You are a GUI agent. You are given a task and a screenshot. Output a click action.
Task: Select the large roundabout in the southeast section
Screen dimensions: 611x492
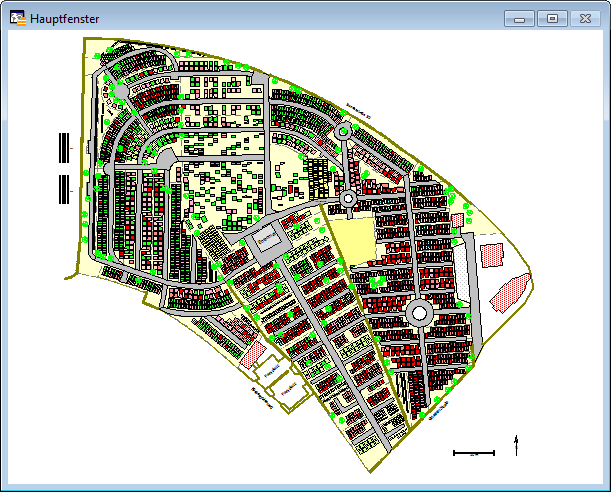420,313
